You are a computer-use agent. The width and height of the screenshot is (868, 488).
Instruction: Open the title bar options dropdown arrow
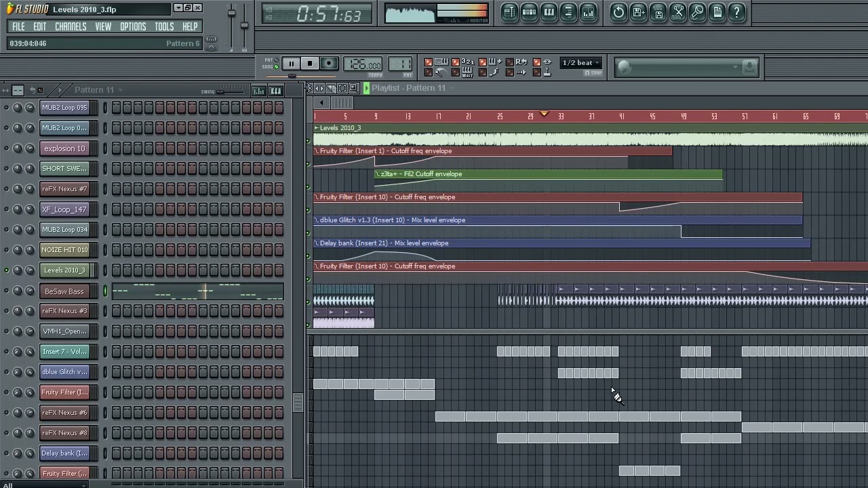(178, 8)
